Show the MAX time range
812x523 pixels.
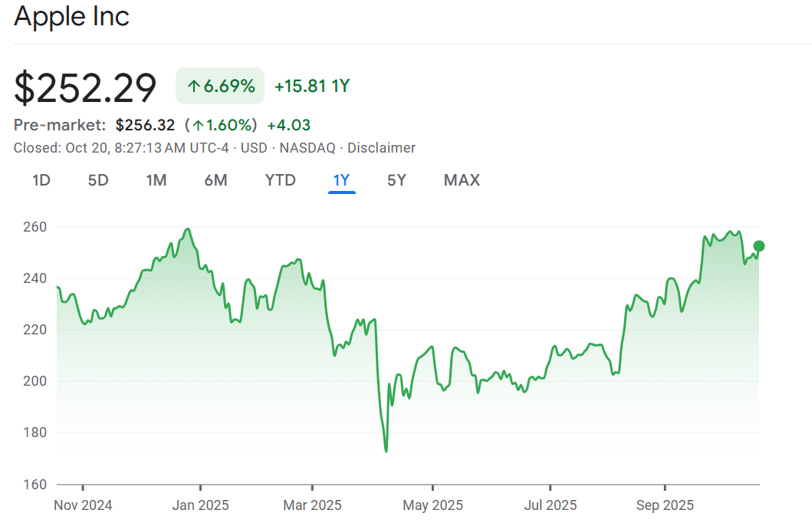tap(462, 180)
